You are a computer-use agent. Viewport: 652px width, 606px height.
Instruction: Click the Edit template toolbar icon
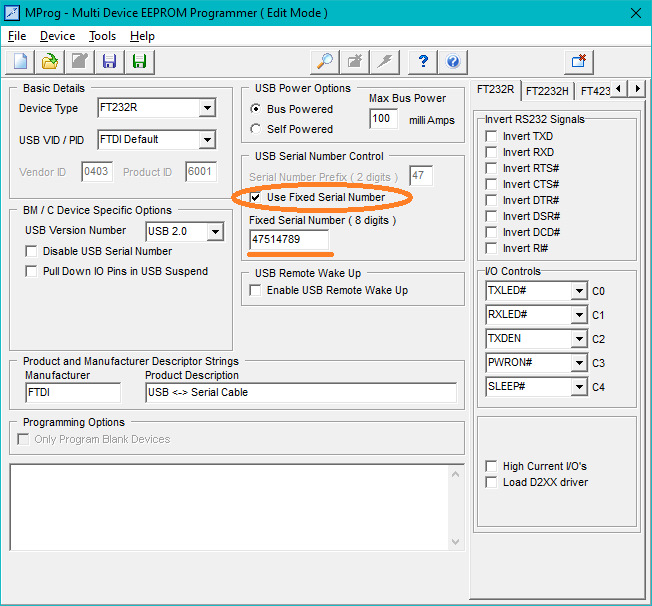coord(80,62)
